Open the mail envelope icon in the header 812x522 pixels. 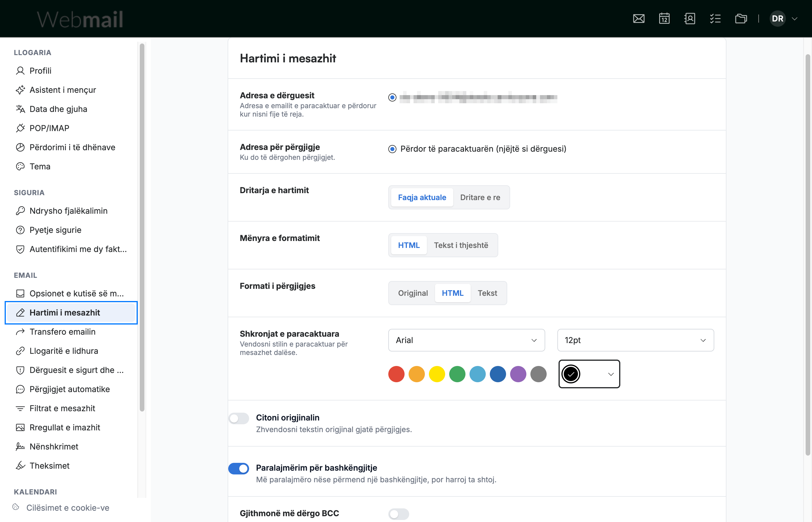coord(639,19)
